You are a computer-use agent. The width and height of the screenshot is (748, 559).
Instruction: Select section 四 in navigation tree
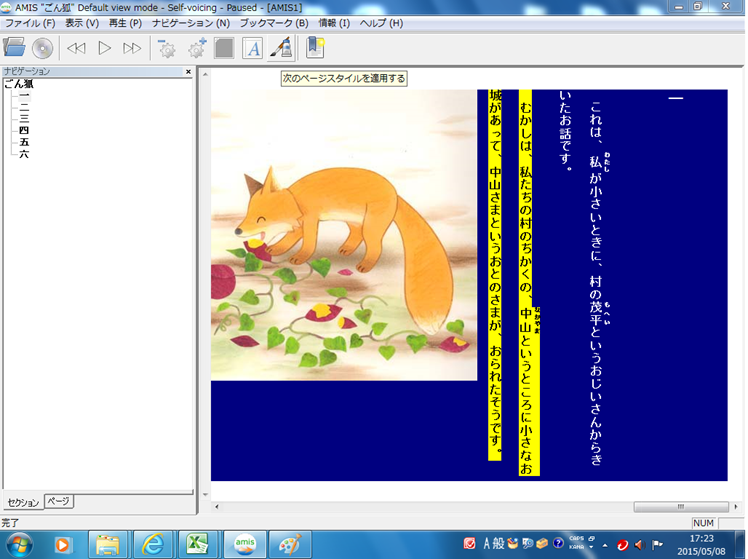tap(24, 130)
